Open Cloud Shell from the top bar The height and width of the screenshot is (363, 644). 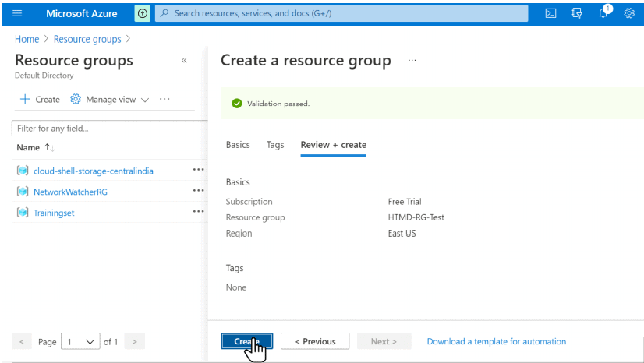point(550,13)
